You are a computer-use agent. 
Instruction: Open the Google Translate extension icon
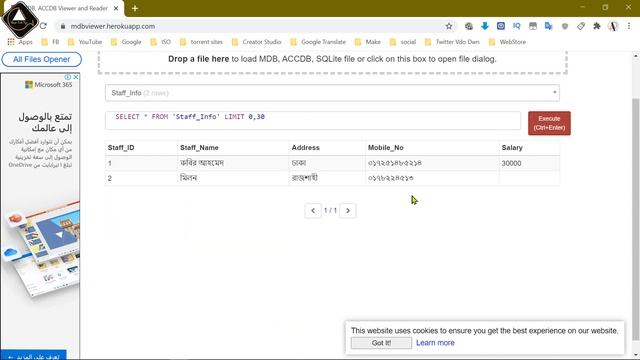tap(549, 26)
